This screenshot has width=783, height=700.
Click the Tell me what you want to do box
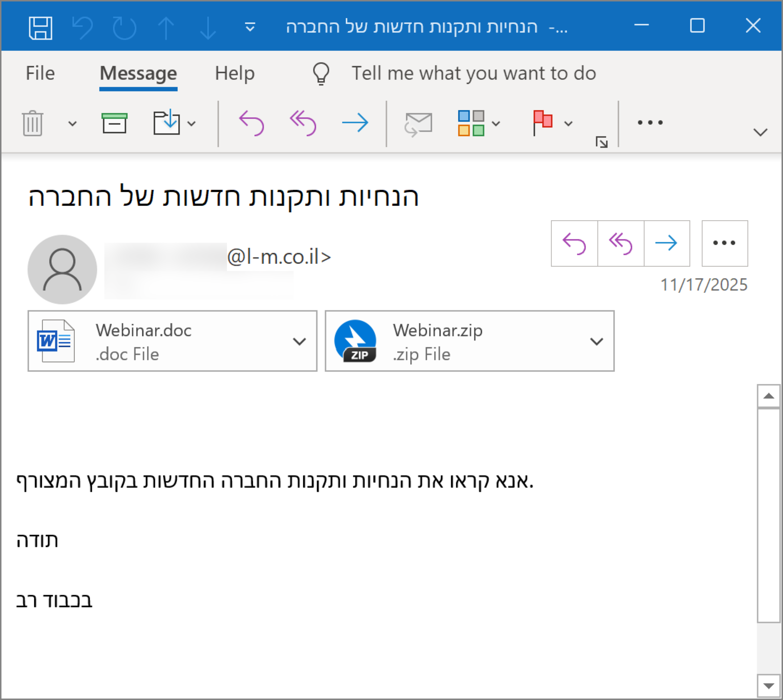[x=473, y=73]
